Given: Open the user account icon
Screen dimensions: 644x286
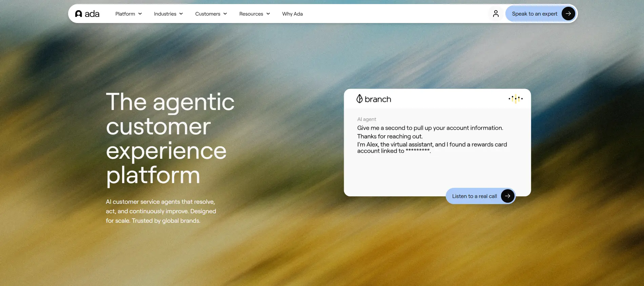Looking at the screenshot, I should [496, 14].
